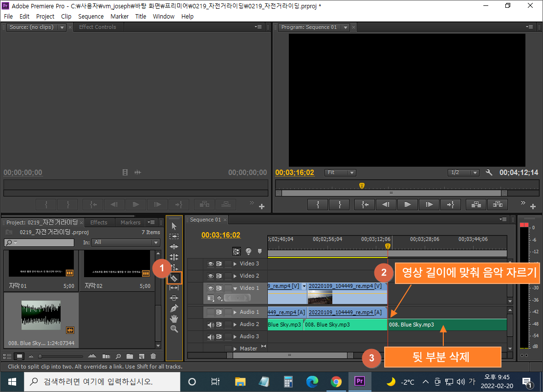Click the Project panel search field
This screenshot has width=543, height=392.
point(39,242)
